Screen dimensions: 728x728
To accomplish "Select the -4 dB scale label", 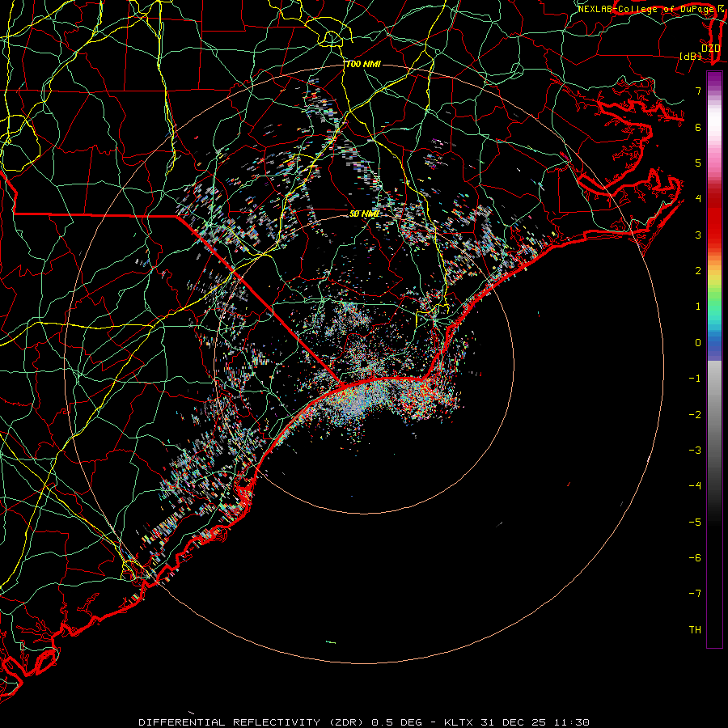I will point(695,486).
